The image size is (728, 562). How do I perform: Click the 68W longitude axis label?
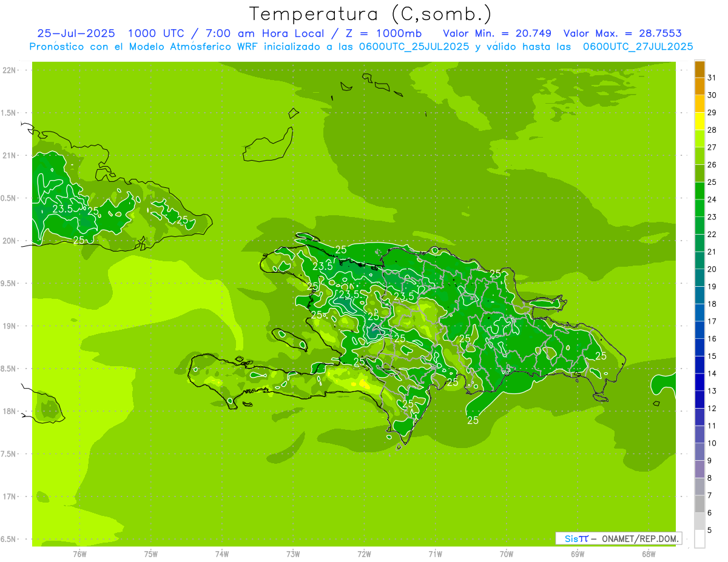pyautogui.click(x=649, y=554)
